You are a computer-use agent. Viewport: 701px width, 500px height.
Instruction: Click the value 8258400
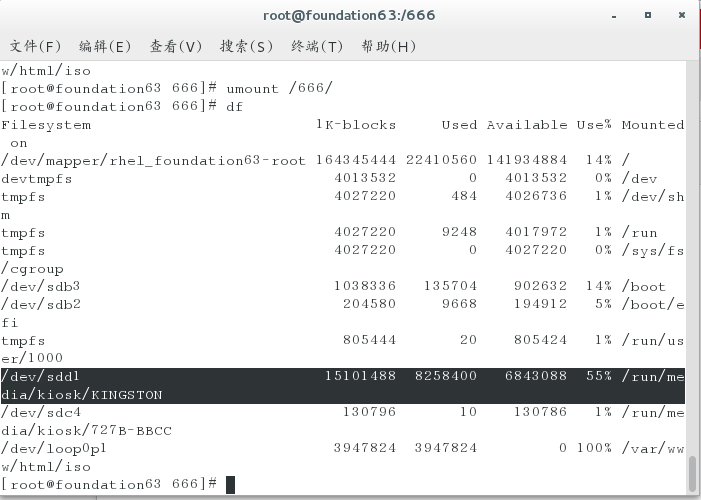446,376
